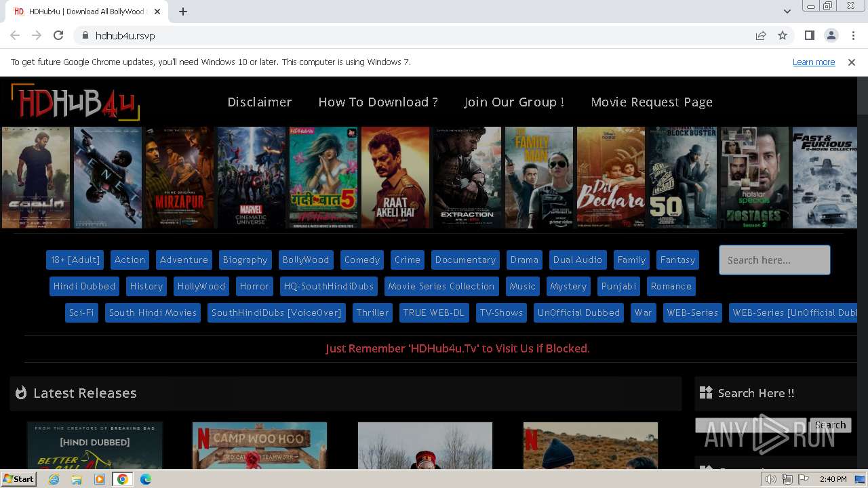Select the Documentary category tag

click(x=465, y=260)
